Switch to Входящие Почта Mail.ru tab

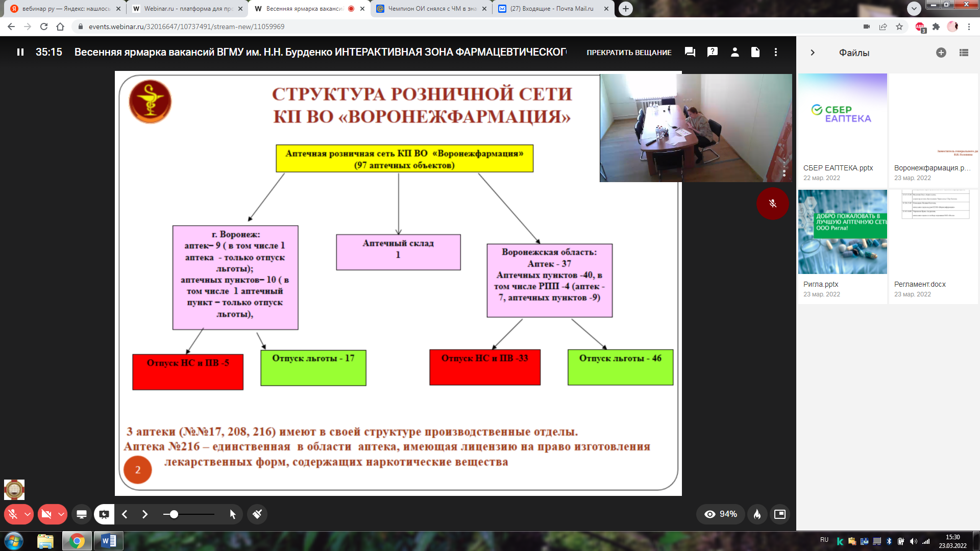[x=553, y=9]
